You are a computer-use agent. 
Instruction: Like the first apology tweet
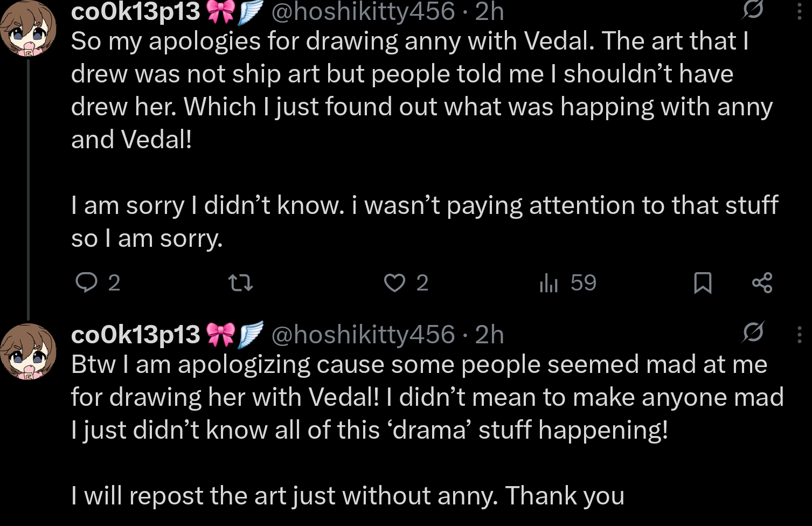(394, 282)
